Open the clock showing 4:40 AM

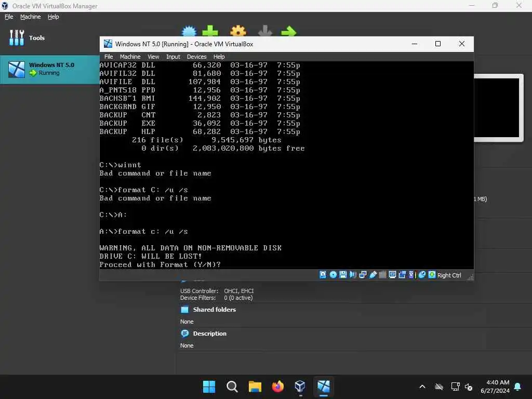(x=495, y=387)
